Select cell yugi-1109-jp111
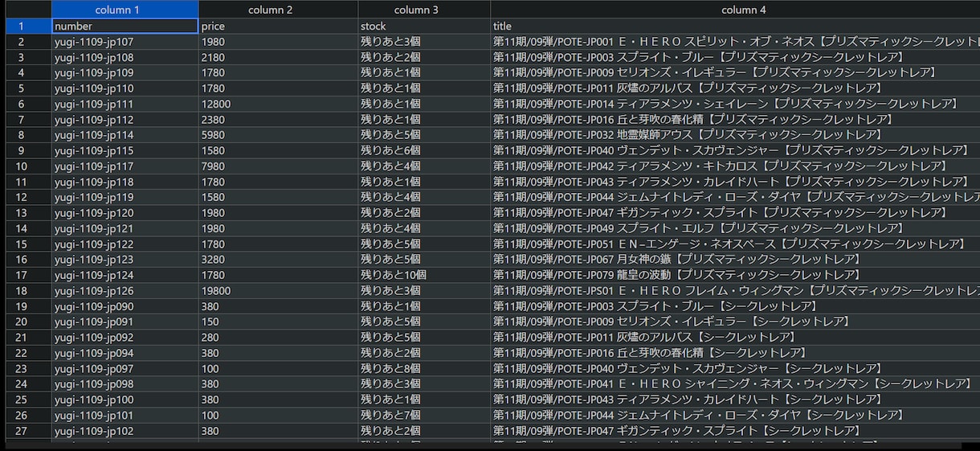This screenshot has width=980, height=451. point(125,104)
